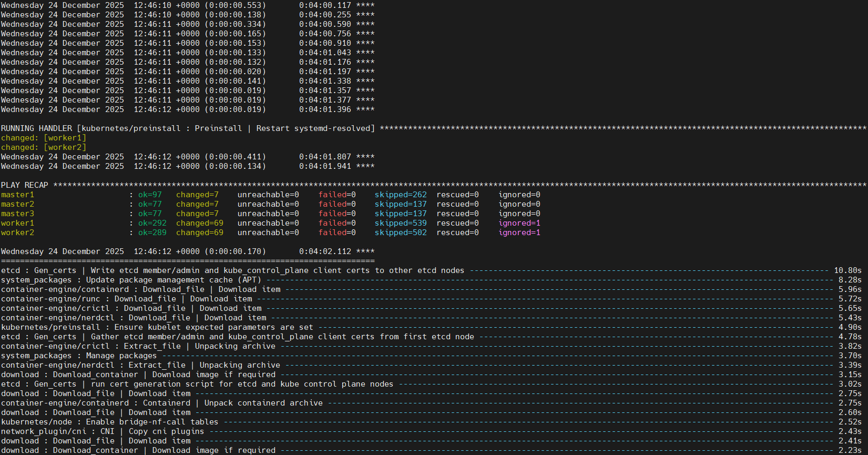This screenshot has width=868, height=455.
Task: Click the '0:04:00.117' elapsed time at top
Action: (x=325, y=5)
